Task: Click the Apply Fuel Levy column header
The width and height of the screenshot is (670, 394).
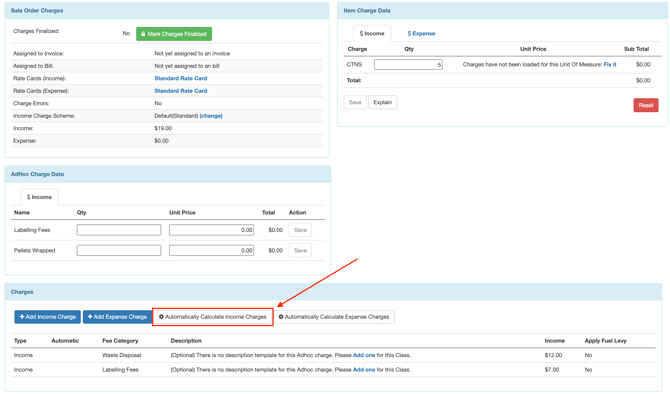Action: (605, 341)
